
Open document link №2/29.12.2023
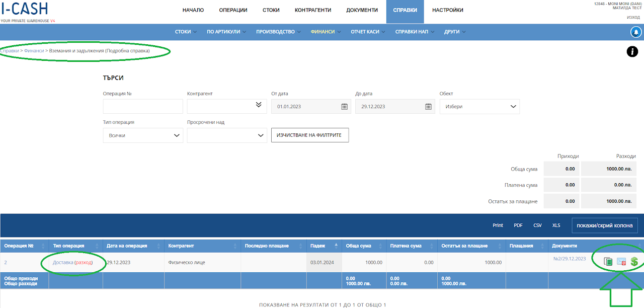(569, 259)
